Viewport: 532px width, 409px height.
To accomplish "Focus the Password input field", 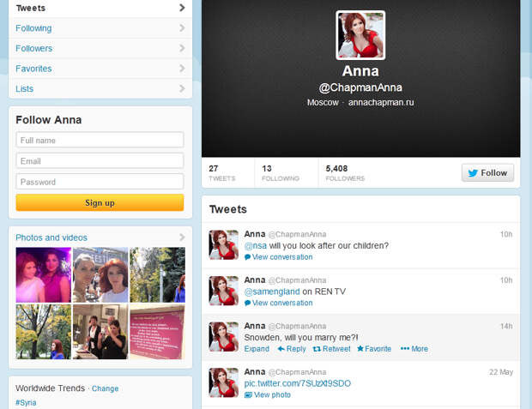I will pyautogui.click(x=100, y=182).
